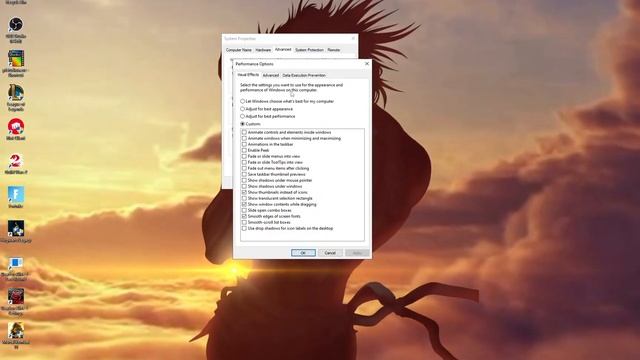
Task: Open the hat-wearing character desktop shortcut
Action: 16,331
